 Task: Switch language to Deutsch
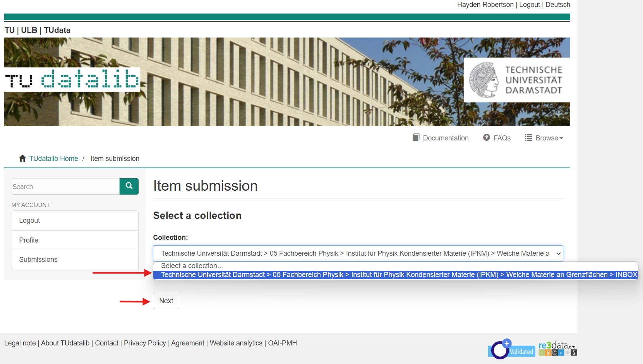coord(558,5)
